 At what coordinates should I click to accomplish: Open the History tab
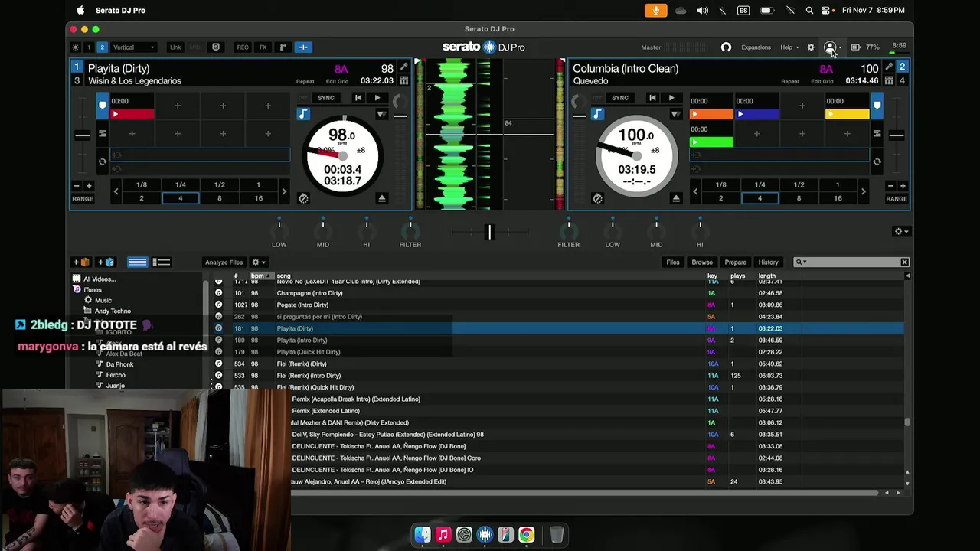coord(768,262)
